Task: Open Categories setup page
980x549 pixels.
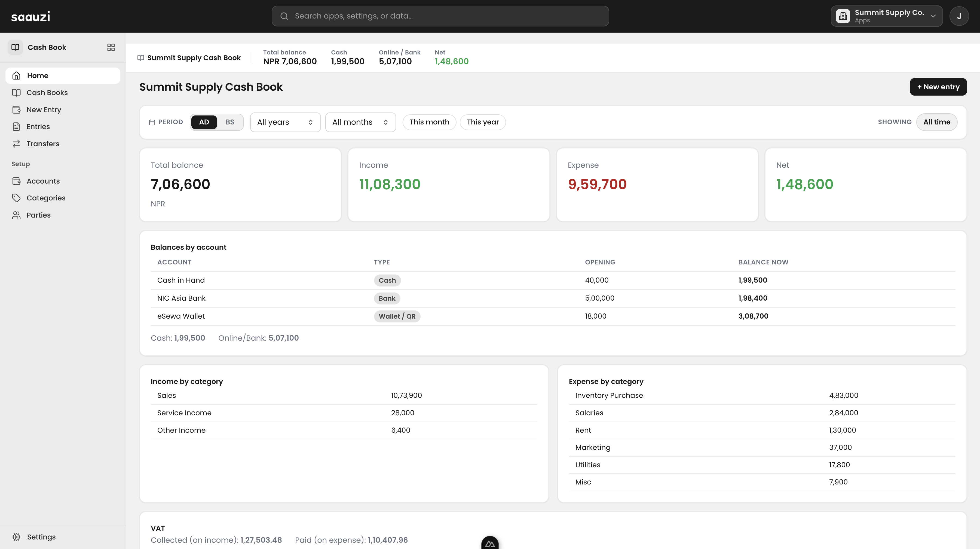Action: (x=63, y=198)
